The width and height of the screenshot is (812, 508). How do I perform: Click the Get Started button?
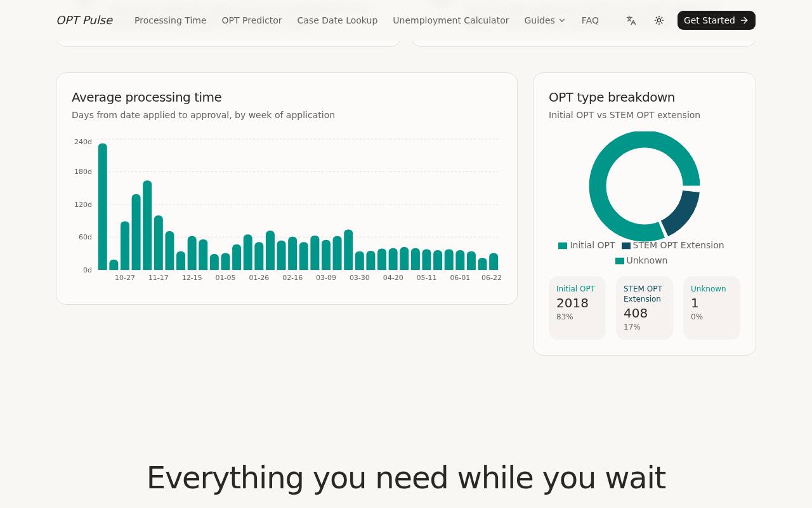click(716, 20)
